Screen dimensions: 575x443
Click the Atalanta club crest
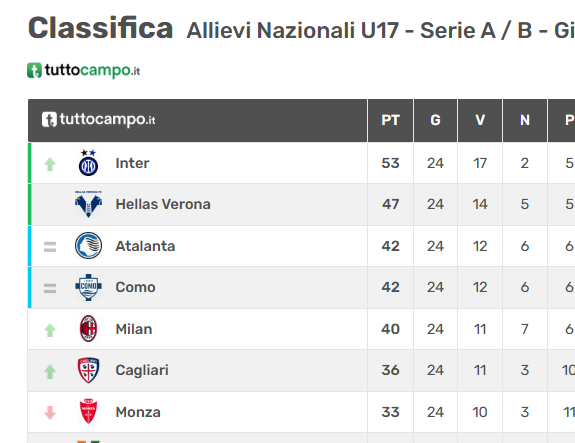click(x=88, y=246)
